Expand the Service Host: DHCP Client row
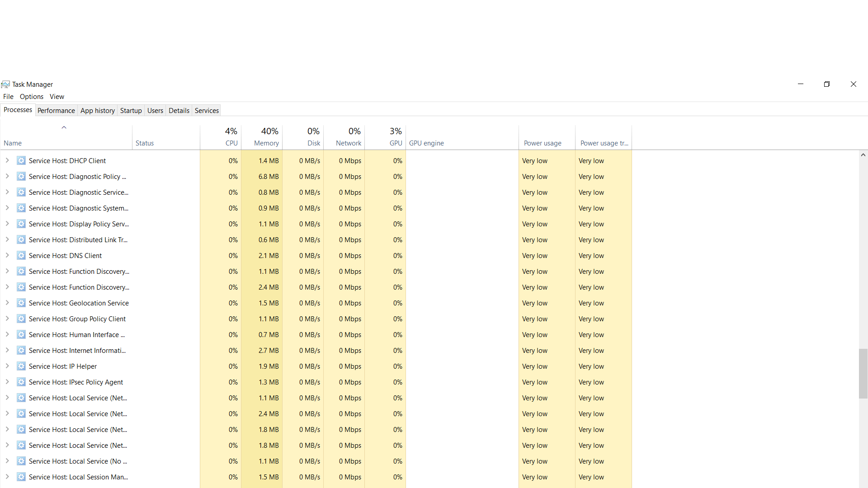The width and height of the screenshot is (868, 488). (7, 160)
